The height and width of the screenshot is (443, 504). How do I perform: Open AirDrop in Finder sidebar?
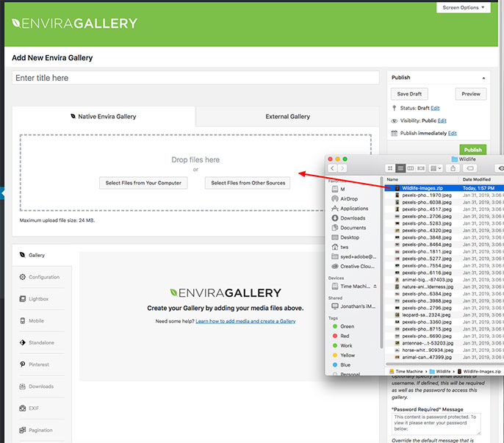tap(349, 198)
